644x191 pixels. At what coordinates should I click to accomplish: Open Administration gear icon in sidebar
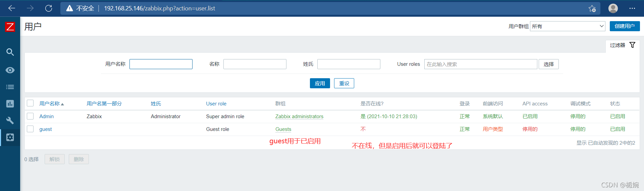click(x=10, y=137)
